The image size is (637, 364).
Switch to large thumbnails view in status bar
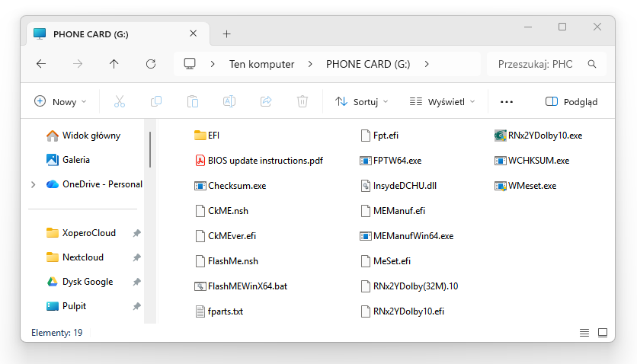602,333
